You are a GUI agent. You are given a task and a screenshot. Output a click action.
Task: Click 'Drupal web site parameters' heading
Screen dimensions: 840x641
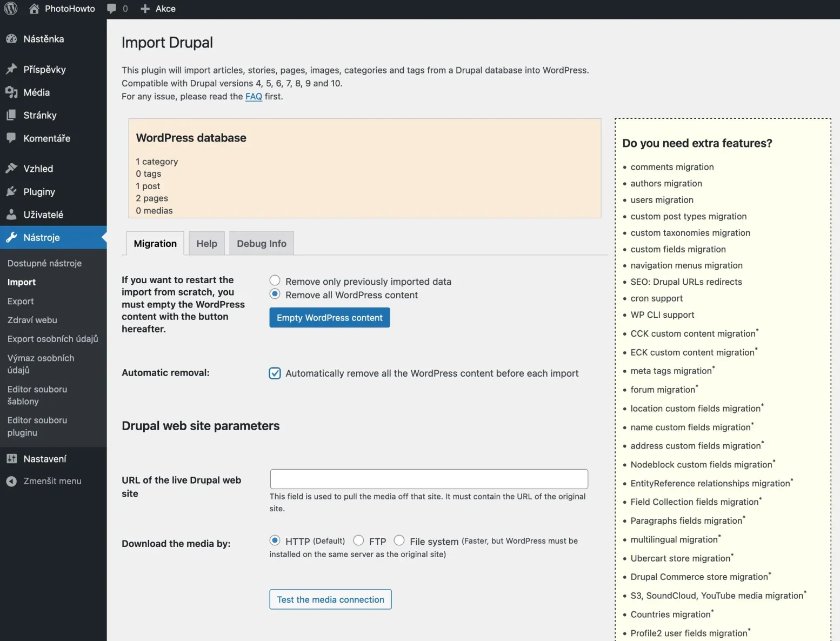coord(201,426)
